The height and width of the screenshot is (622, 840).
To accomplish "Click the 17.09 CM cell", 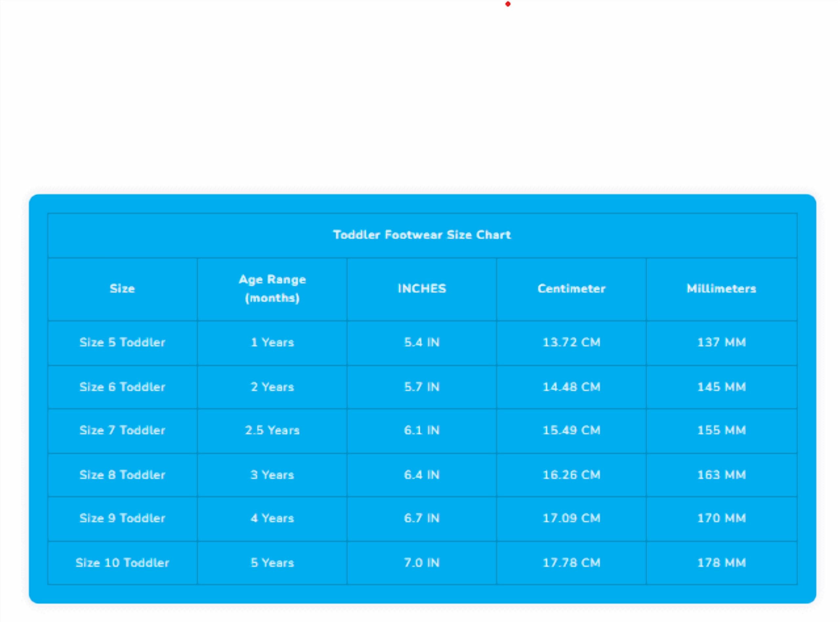I will tap(571, 518).
